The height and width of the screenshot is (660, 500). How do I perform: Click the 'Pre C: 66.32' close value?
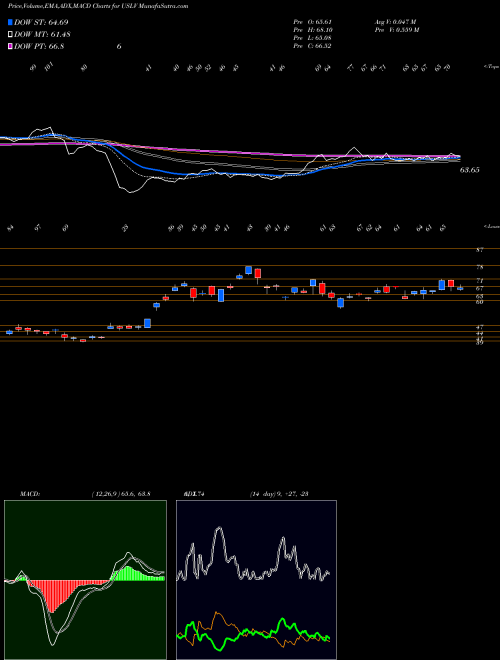(311, 46)
